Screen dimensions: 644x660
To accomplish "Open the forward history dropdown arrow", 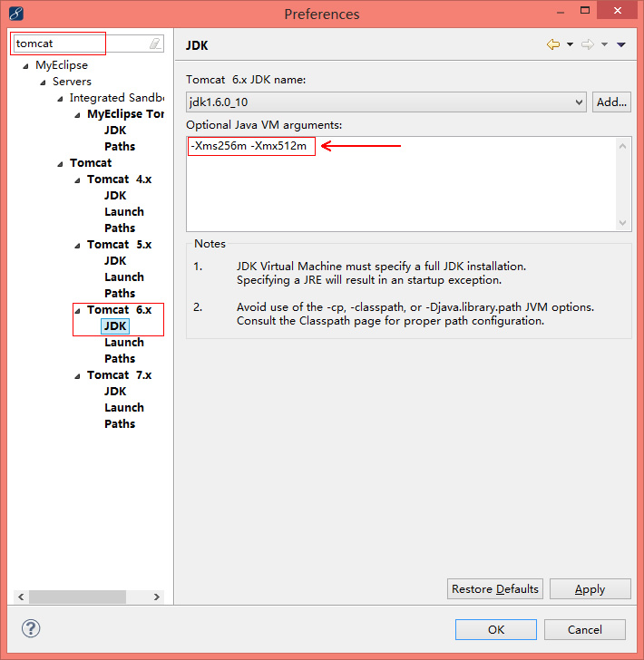I will click(x=604, y=44).
